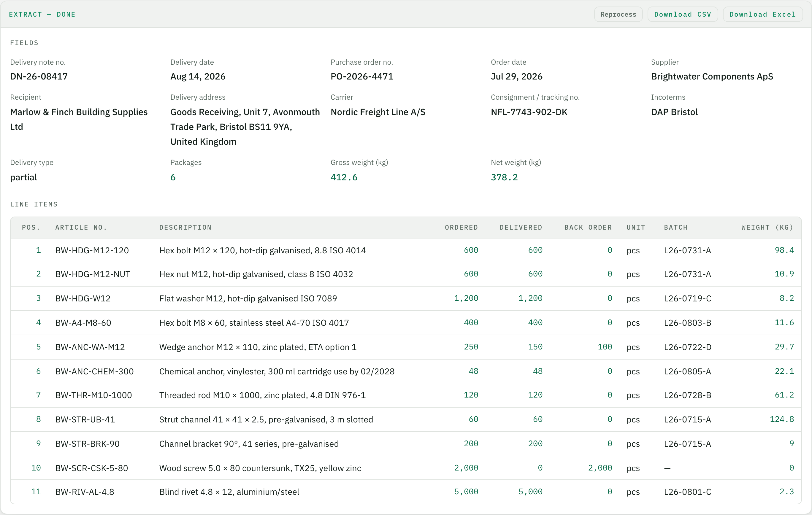Select Incoterms value DAP Bristol

click(x=674, y=112)
